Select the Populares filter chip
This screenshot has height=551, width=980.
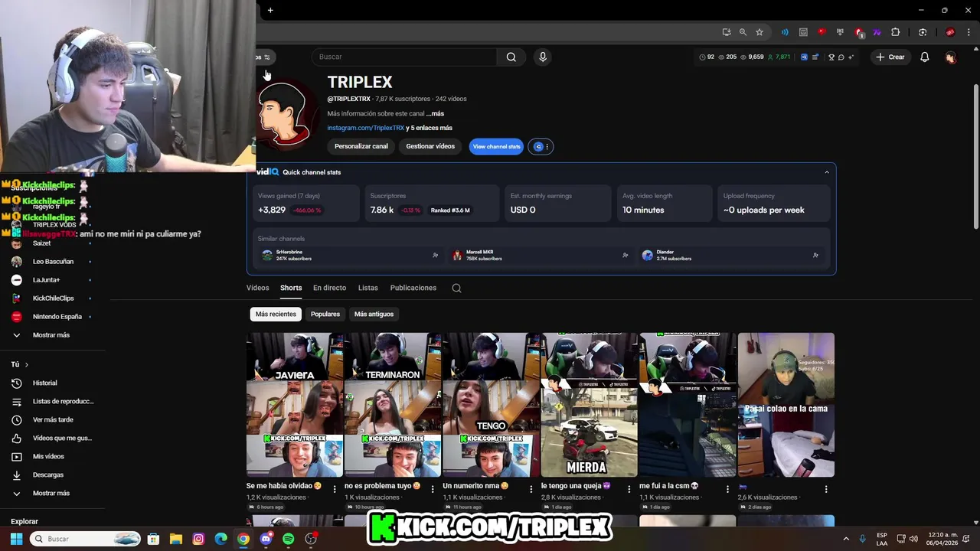(x=325, y=314)
